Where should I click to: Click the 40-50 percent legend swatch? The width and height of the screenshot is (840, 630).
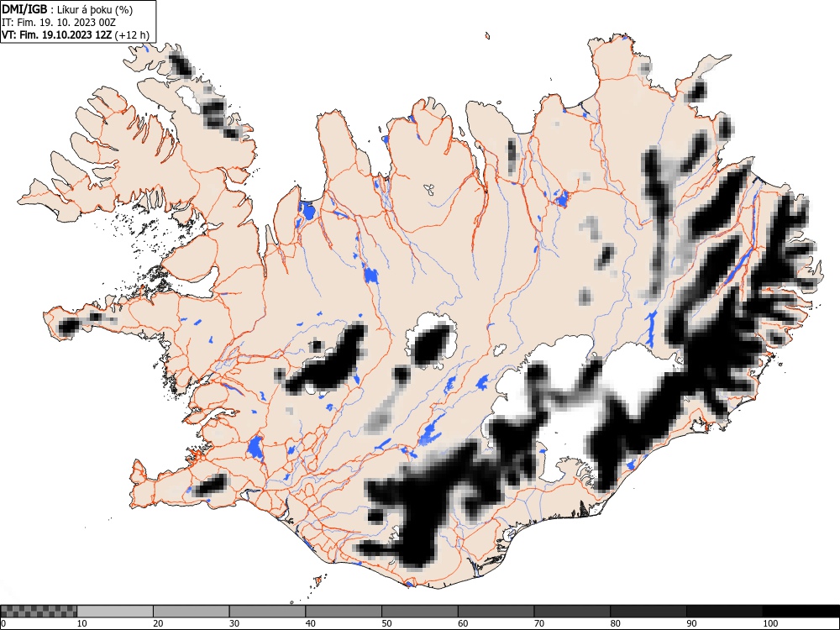[x=344, y=612]
